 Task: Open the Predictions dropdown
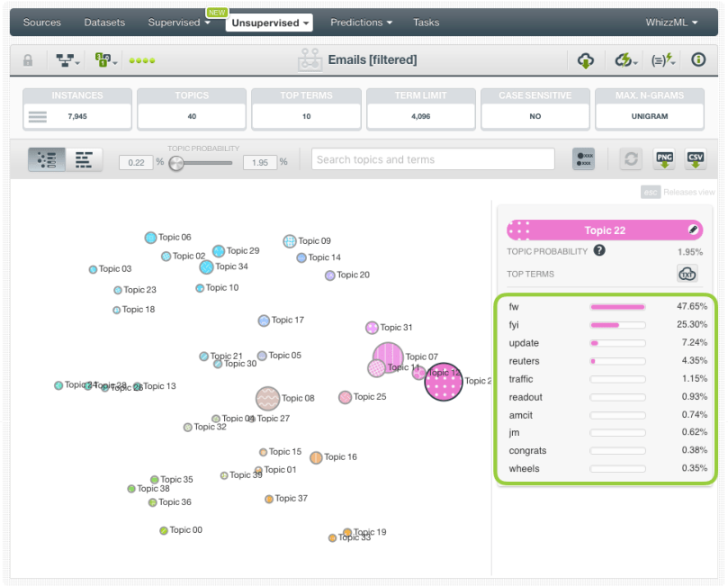(361, 22)
